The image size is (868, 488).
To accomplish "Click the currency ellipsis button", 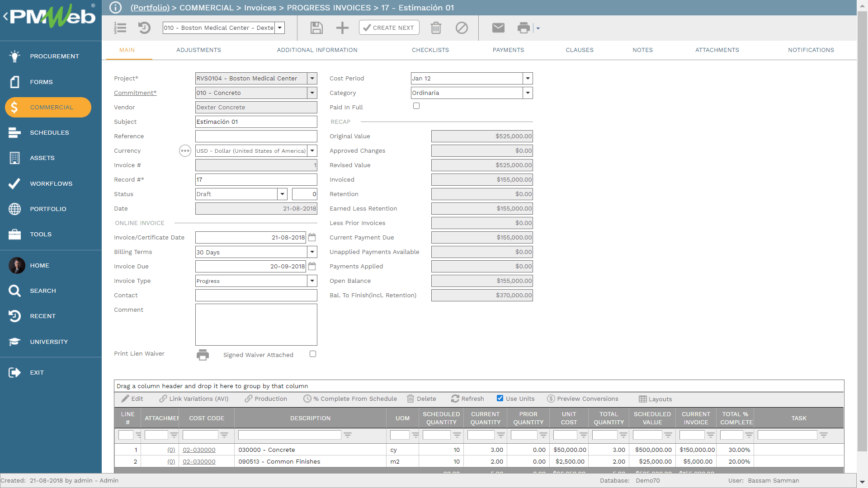I will pyautogui.click(x=185, y=151).
